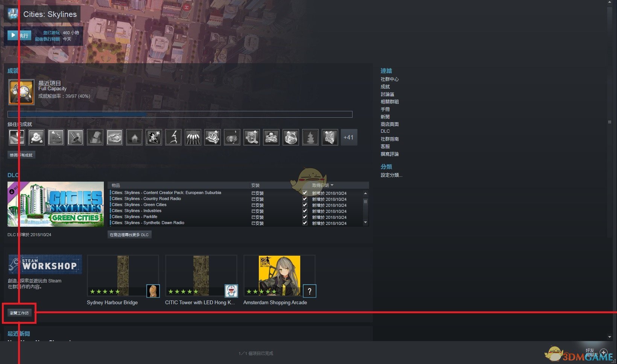
Task: Open Amsterdam Shopping Arcade workshop thumbnail
Action: click(280, 276)
